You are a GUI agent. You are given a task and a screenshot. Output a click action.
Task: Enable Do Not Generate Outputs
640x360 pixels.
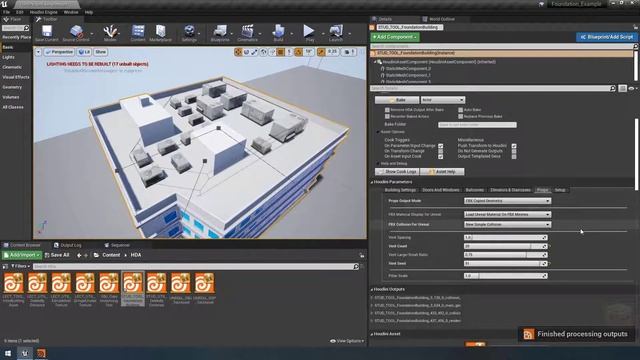(x=514, y=151)
